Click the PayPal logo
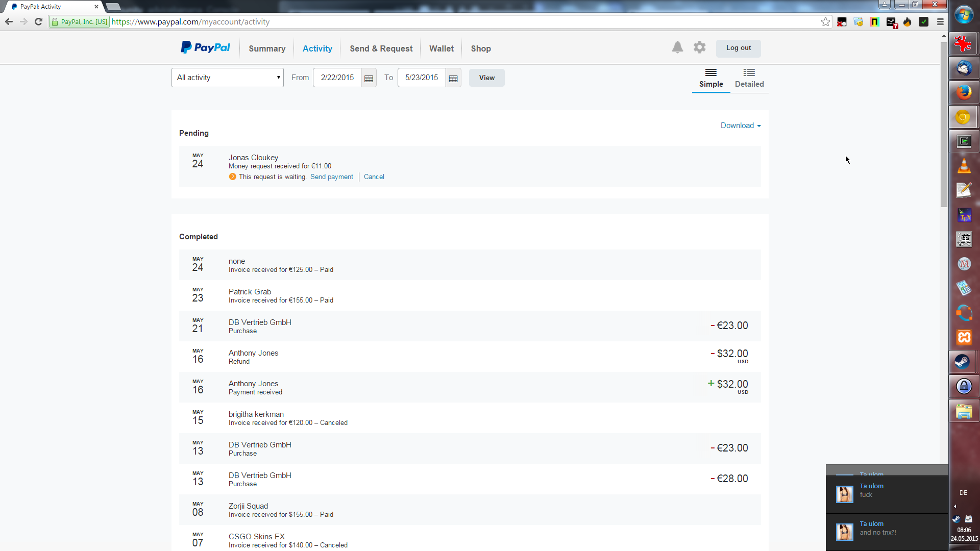 [206, 48]
